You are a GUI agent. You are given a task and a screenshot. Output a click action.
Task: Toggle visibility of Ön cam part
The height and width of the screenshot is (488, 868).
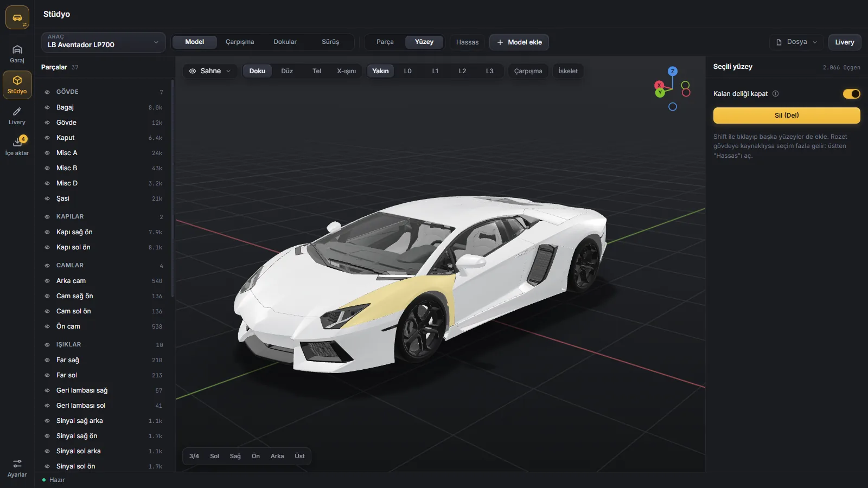pos(47,326)
